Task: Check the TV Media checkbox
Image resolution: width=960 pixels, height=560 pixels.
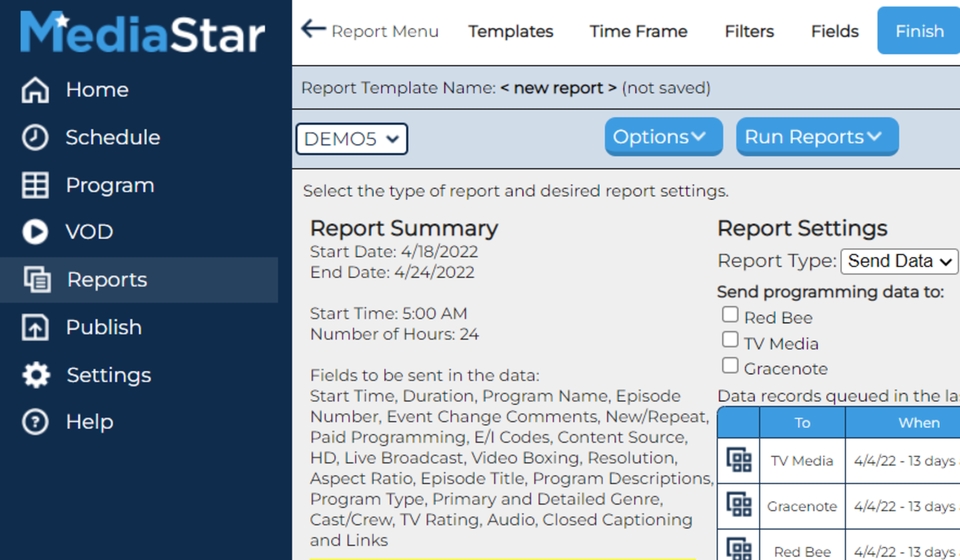Action: pos(730,340)
